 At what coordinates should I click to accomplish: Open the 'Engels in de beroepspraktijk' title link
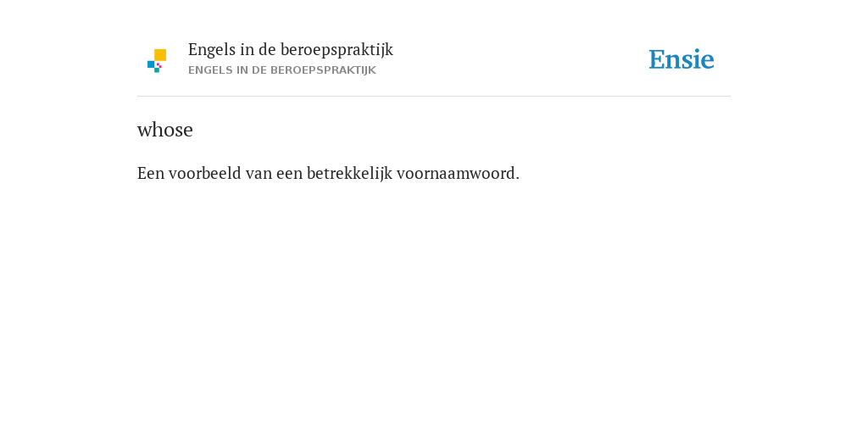291,49
